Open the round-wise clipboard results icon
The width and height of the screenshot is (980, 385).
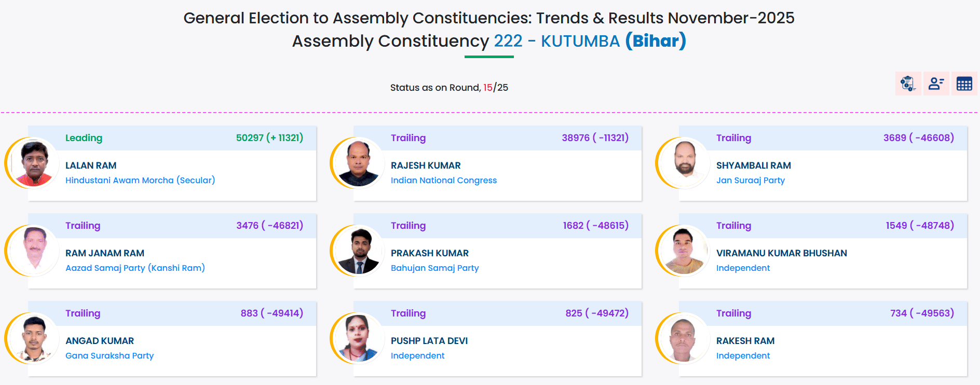pyautogui.click(x=908, y=84)
